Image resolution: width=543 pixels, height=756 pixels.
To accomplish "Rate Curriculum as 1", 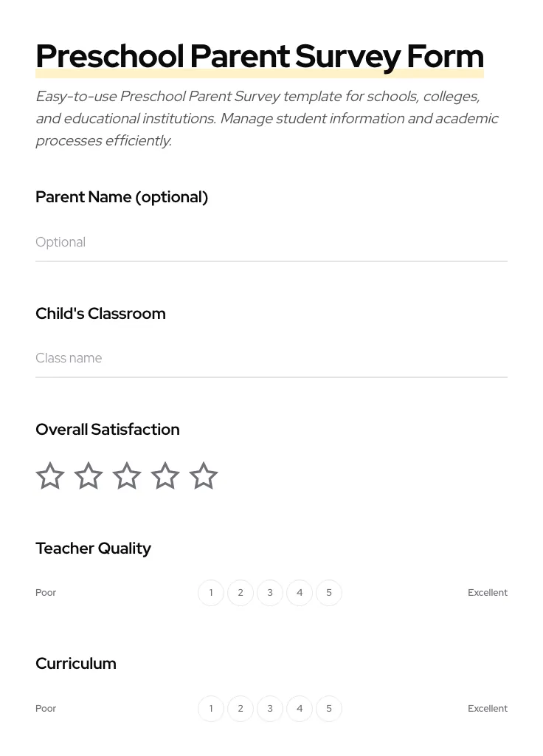I will tap(211, 708).
